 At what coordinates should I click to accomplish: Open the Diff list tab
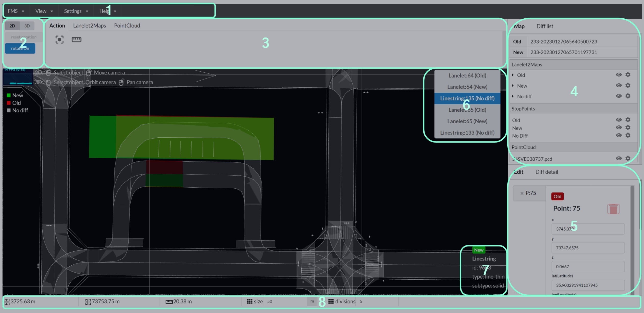point(544,26)
